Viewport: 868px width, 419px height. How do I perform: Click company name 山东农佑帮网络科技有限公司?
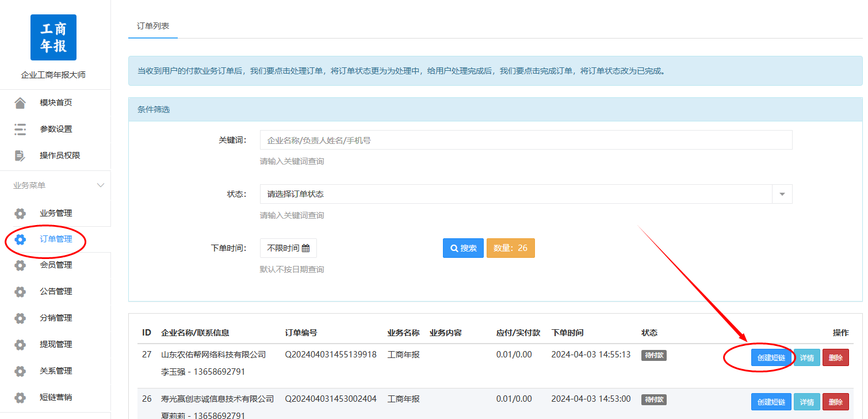point(213,355)
